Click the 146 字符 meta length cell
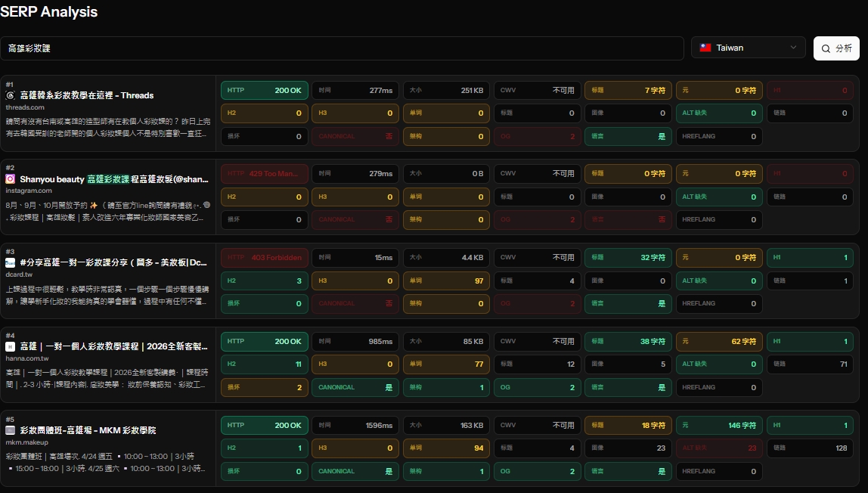The image size is (868, 493). 719,425
